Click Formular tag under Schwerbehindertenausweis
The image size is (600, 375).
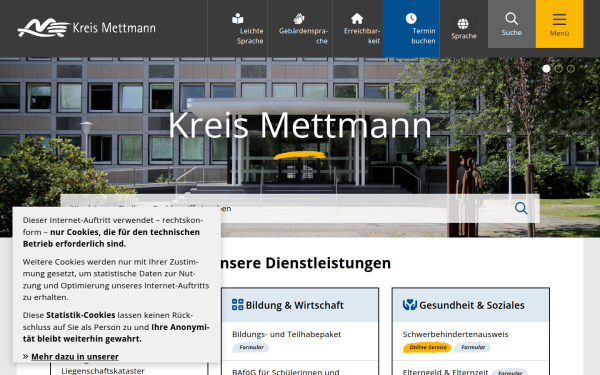coord(473,347)
